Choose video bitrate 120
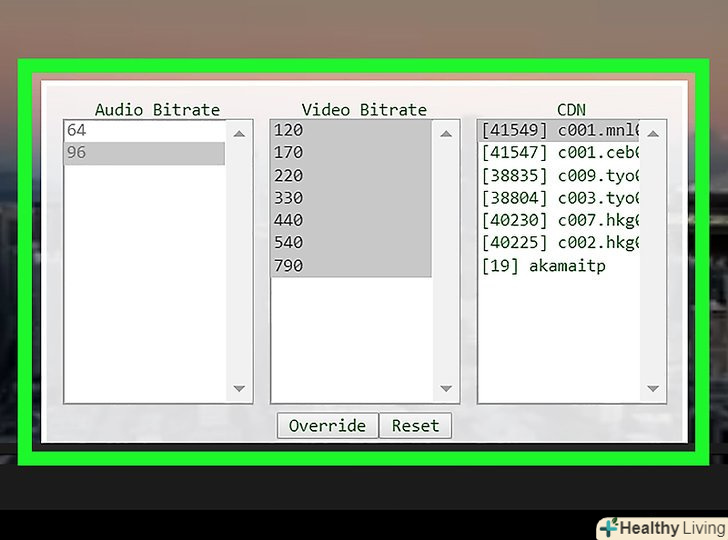The width and height of the screenshot is (728, 540). point(350,130)
